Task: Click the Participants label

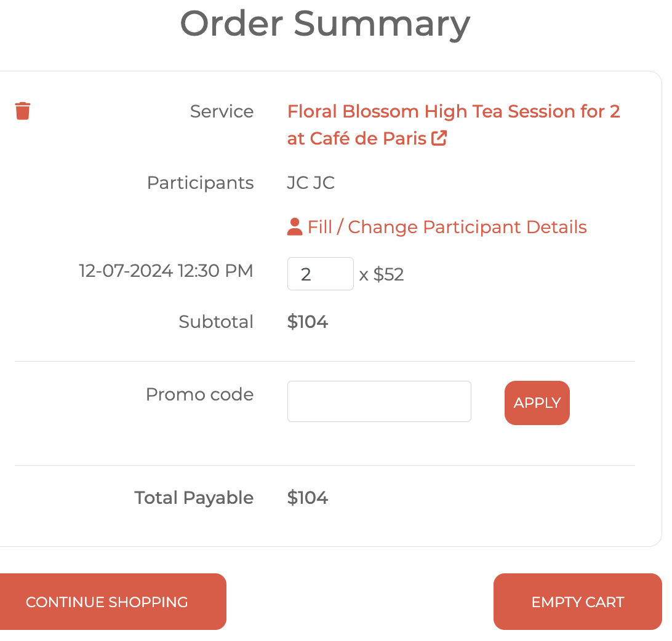Action: [x=200, y=183]
